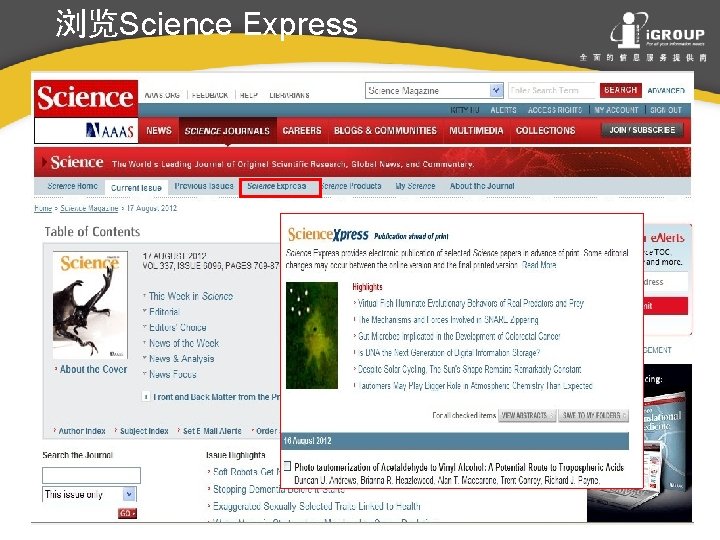Open About the Journal tab
Viewport: 720px width, 540px height.
[482, 186]
